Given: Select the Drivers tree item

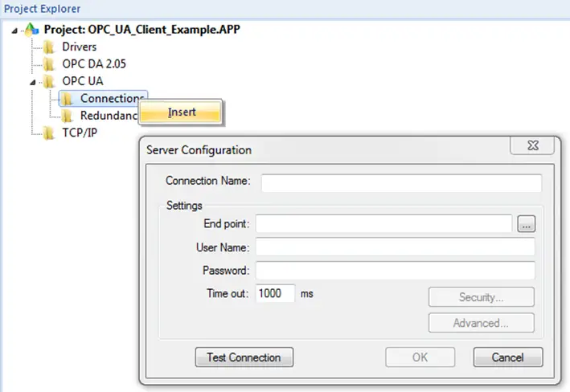Looking at the screenshot, I should tap(80, 47).
